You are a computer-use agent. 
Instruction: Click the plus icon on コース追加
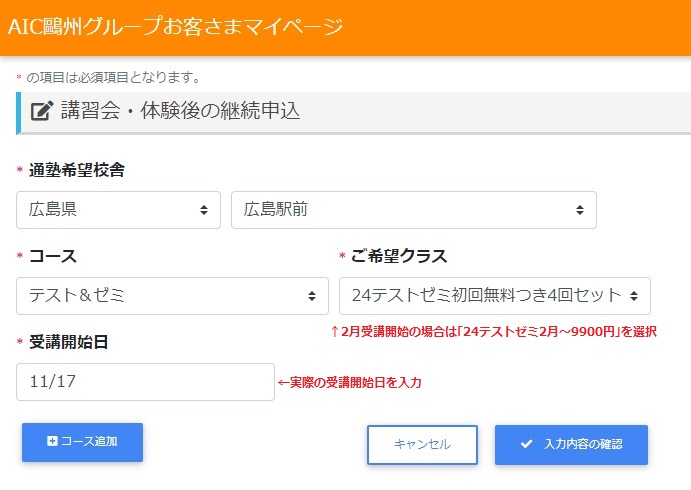coord(53,441)
